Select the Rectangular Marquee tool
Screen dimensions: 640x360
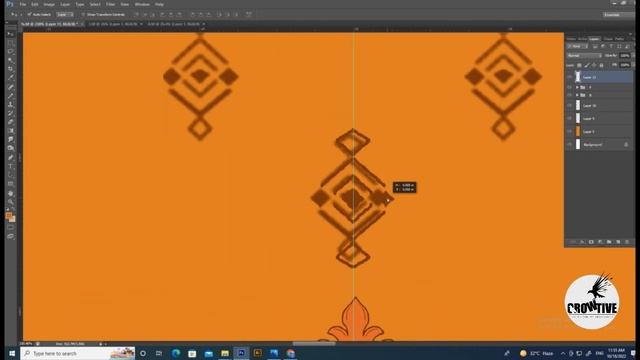pos(11,43)
